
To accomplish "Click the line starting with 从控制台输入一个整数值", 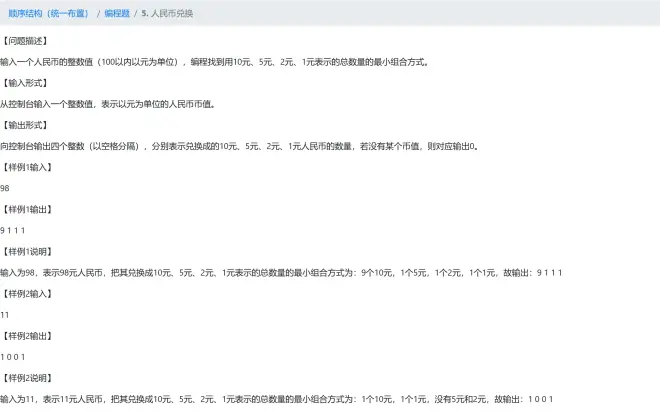I will tap(108, 104).
